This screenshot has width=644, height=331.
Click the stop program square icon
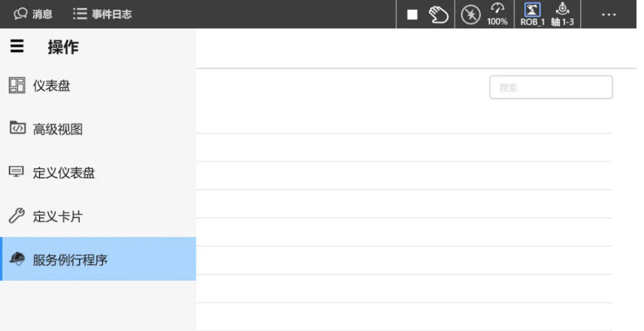coord(412,14)
